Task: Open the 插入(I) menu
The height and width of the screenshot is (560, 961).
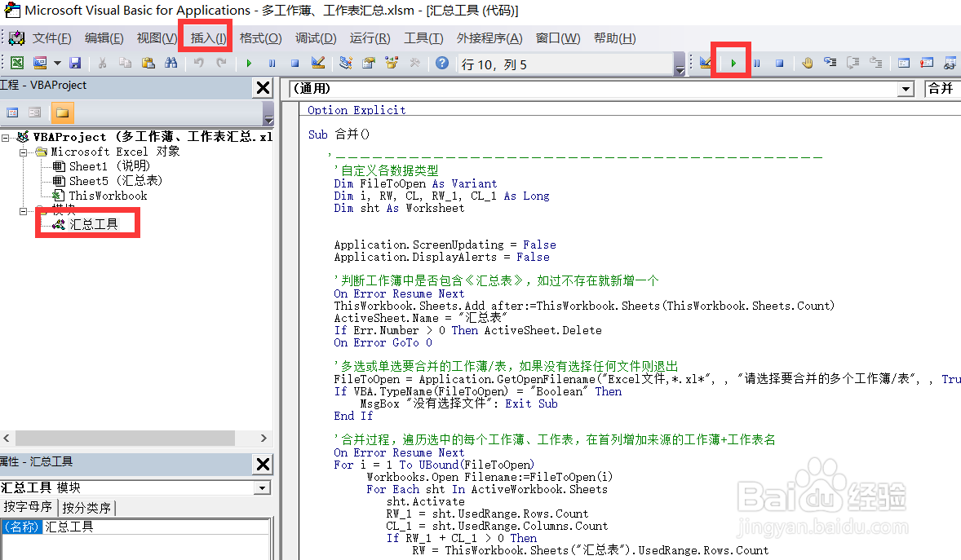Action: (208, 38)
